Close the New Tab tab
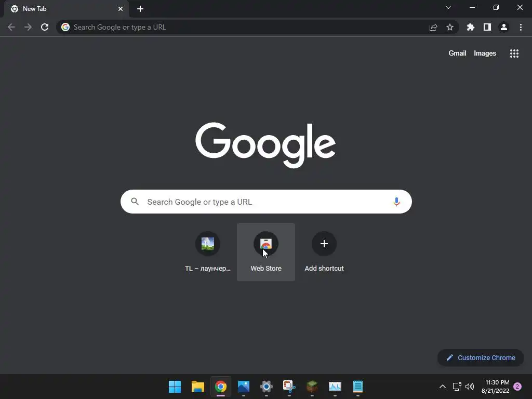 pyautogui.click(x=121, y=9)
